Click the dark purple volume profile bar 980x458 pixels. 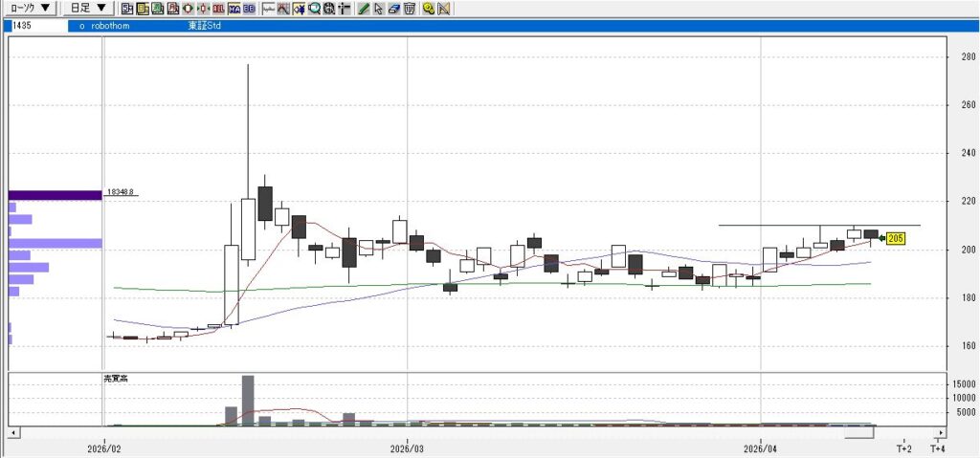(55, 195)
